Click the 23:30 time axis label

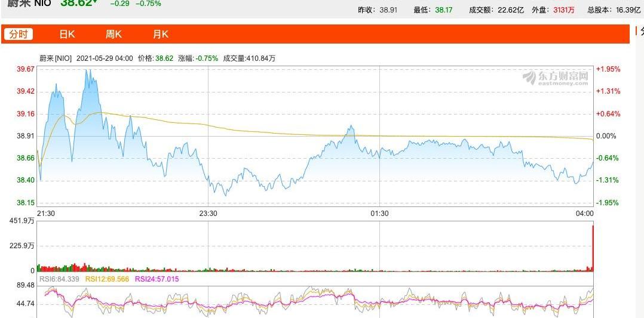tap(208, 214)
